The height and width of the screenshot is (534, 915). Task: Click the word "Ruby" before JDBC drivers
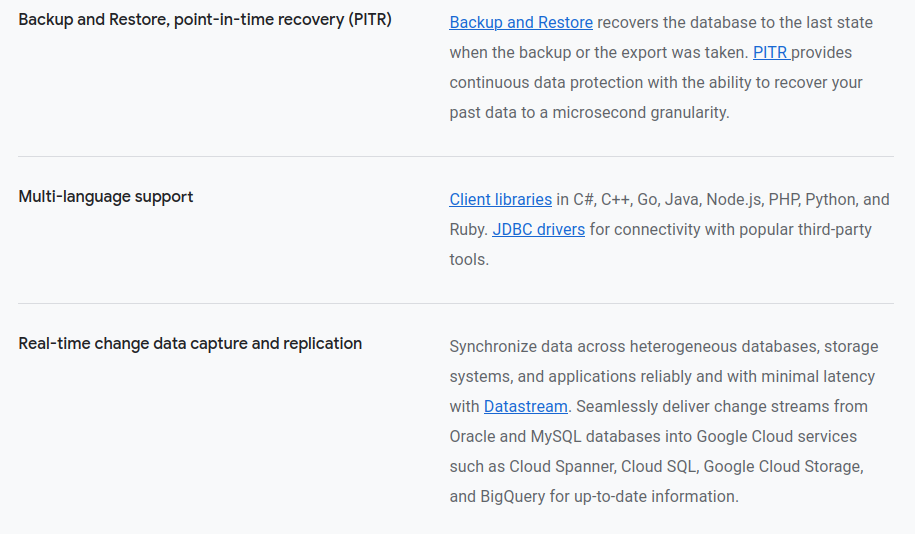[x=468, y=229]
